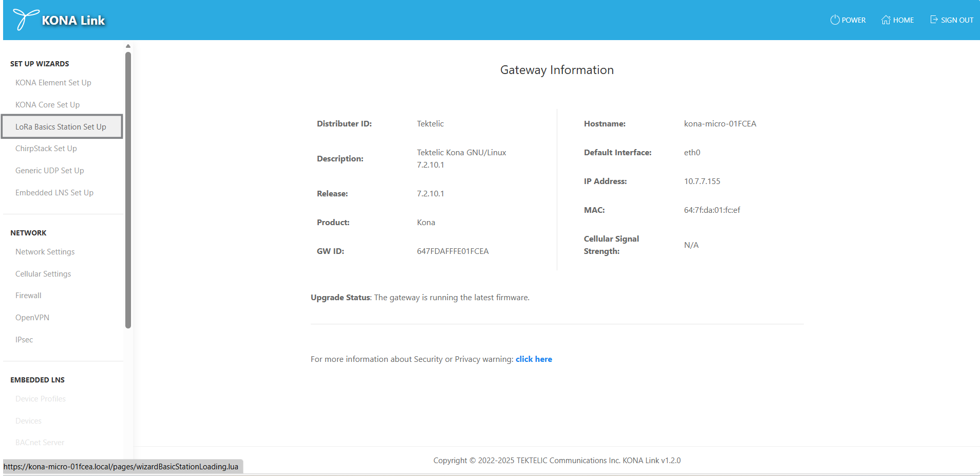The width and height of the screenshot is (980, 476).
Task: Go to Generic UDP Set Up
Action: (x=49, y=171)
